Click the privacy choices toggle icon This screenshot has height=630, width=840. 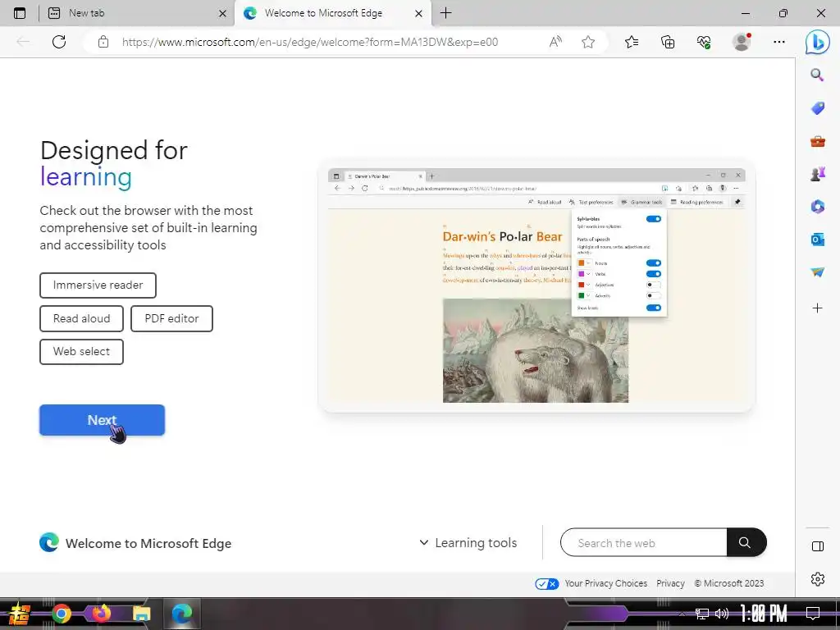click(547, 583)
